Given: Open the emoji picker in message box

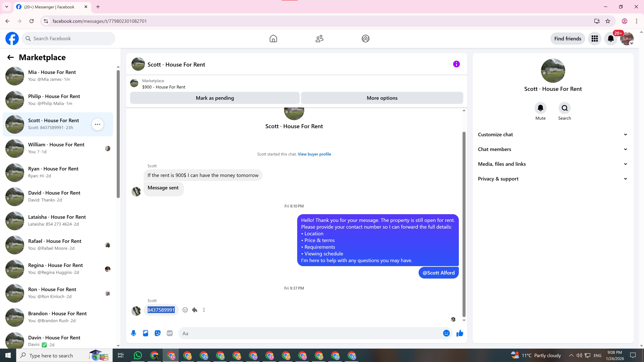Looking at the screenshot, I should pyautogui.click(x=446, y=333).
